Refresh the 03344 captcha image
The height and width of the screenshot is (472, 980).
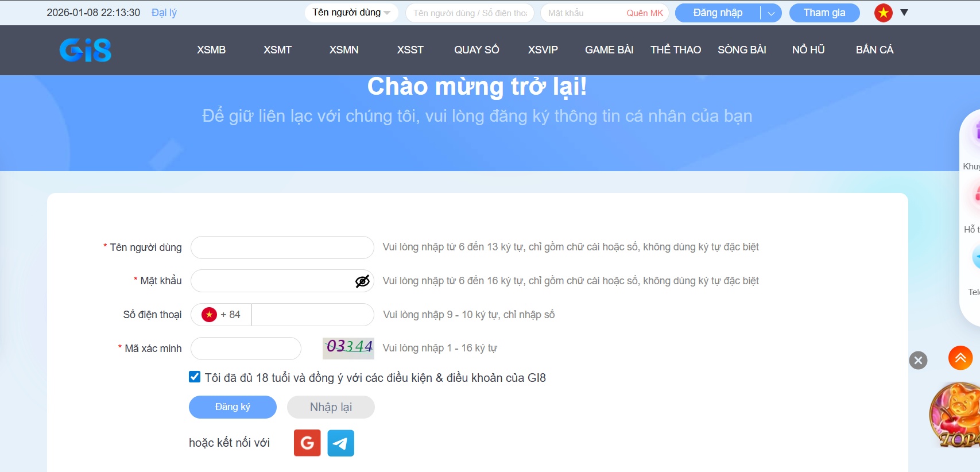point(348,348)
